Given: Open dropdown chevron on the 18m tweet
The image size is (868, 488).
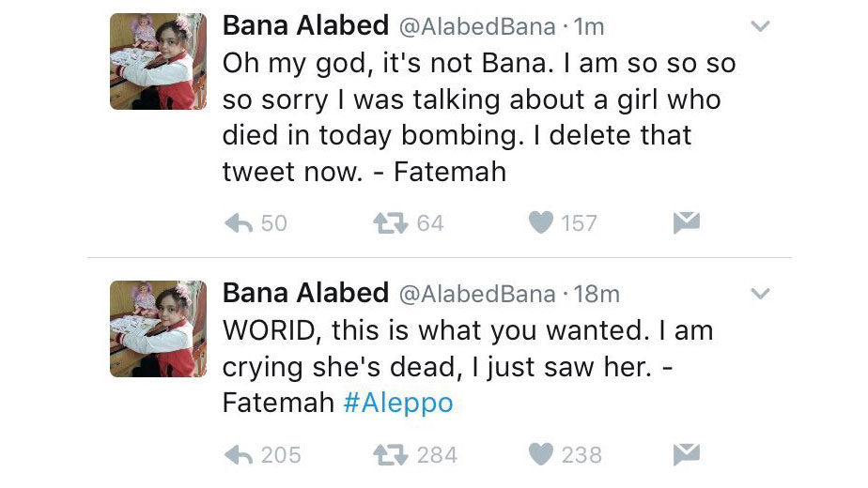Looking at the screenshot, I should coord(761,294).
